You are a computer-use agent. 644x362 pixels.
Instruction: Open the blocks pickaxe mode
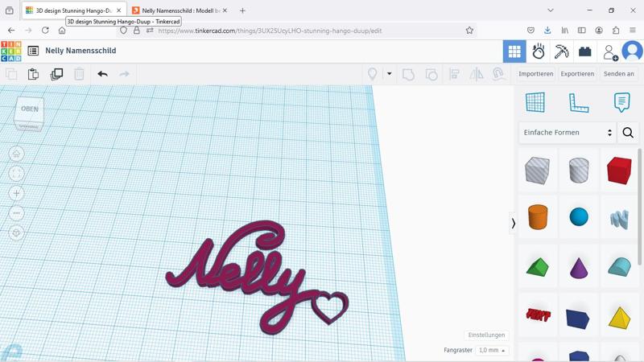(x=561, y=51)
